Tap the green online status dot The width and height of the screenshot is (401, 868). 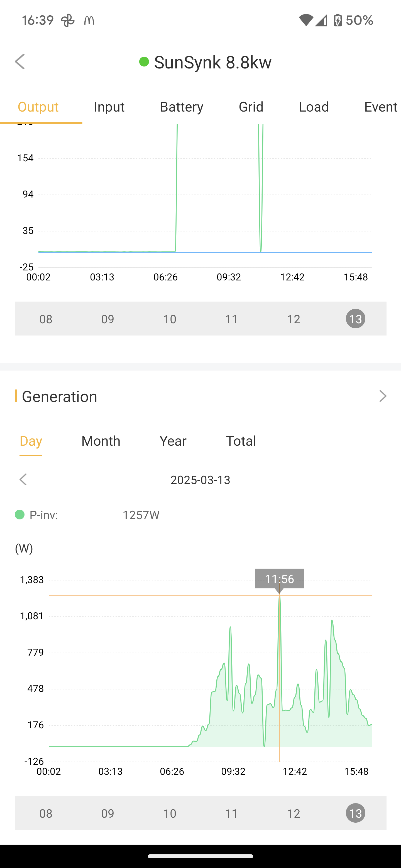(x=144, y=62)
